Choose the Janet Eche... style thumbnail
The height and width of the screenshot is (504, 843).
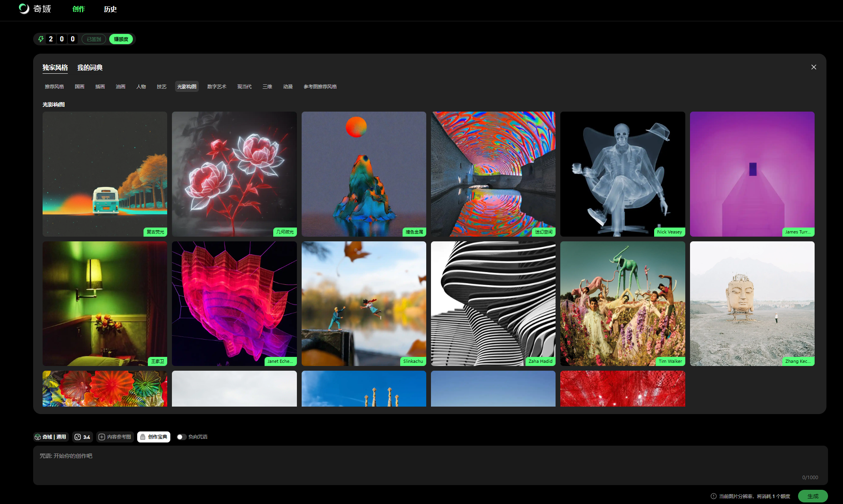(x=234, y=304)
